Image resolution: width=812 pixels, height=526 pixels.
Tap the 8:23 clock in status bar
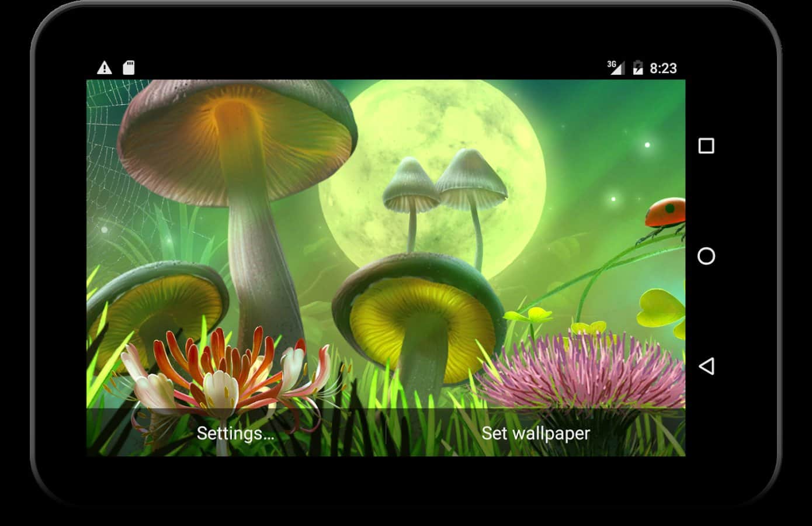663,68
